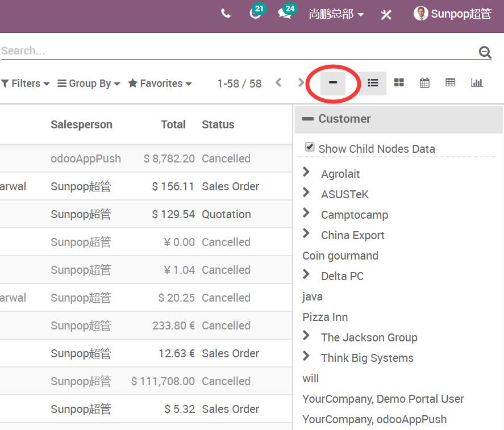Expand the Agrolait customer node
The width and height of the screenshot is (504, 430).
point(307,172)
